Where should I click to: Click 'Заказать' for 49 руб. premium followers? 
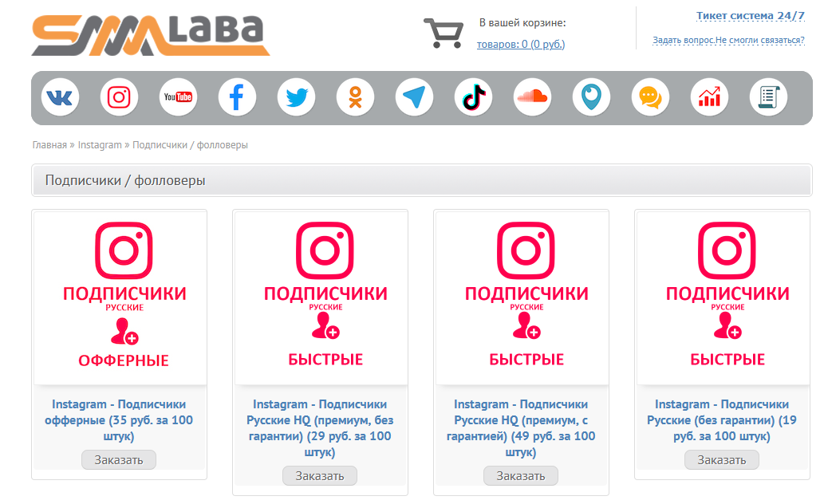(x=521, y=475)
